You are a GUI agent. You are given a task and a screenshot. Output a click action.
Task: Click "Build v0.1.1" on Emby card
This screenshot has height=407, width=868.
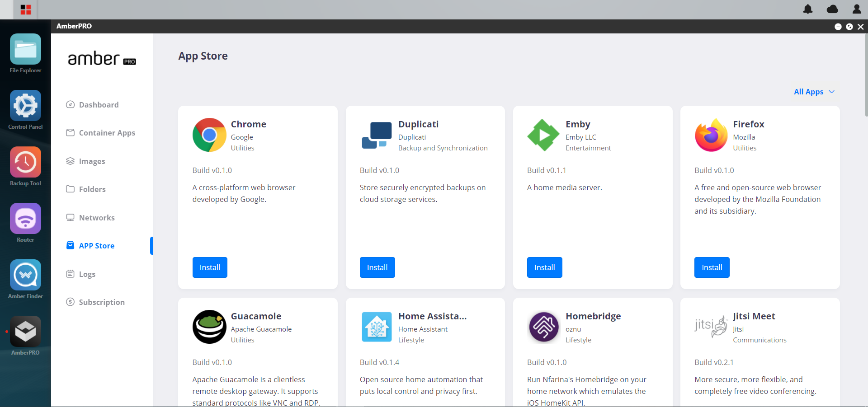click(x=547, y=170)
